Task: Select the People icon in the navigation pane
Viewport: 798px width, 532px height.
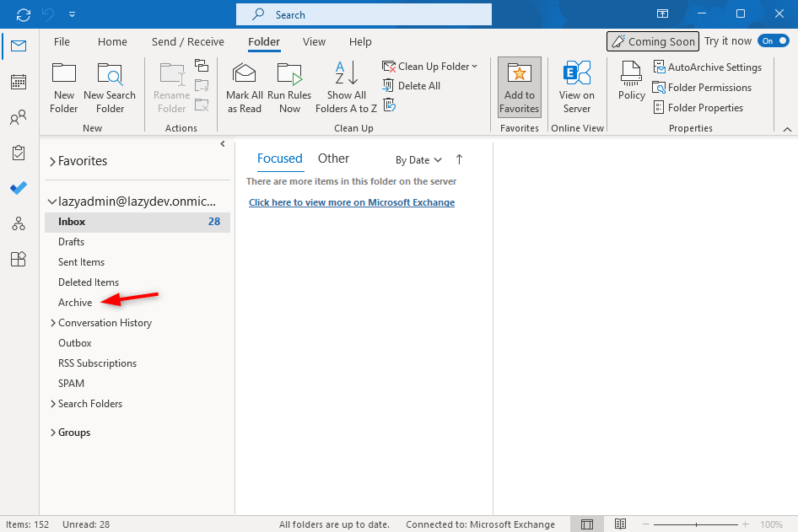Action: click(18, 116)
